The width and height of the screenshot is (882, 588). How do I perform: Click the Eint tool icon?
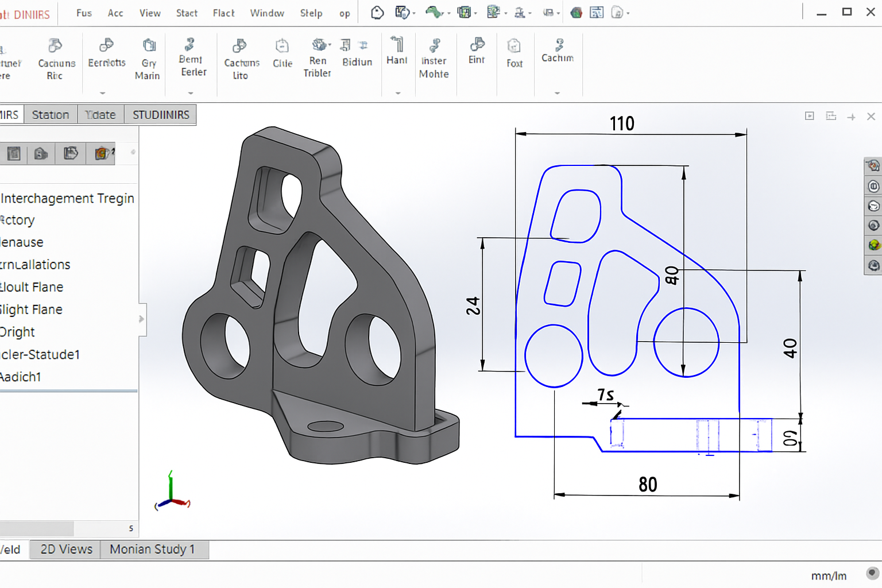(x=477, y=45)
